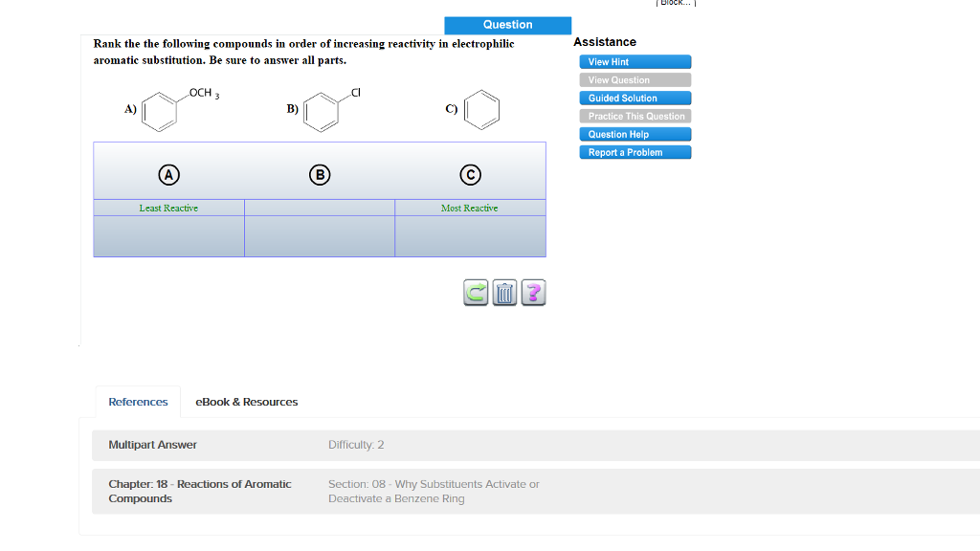Switch to eBook & Resources
Screen dimensions: 980x551
[x=246, y=402]
